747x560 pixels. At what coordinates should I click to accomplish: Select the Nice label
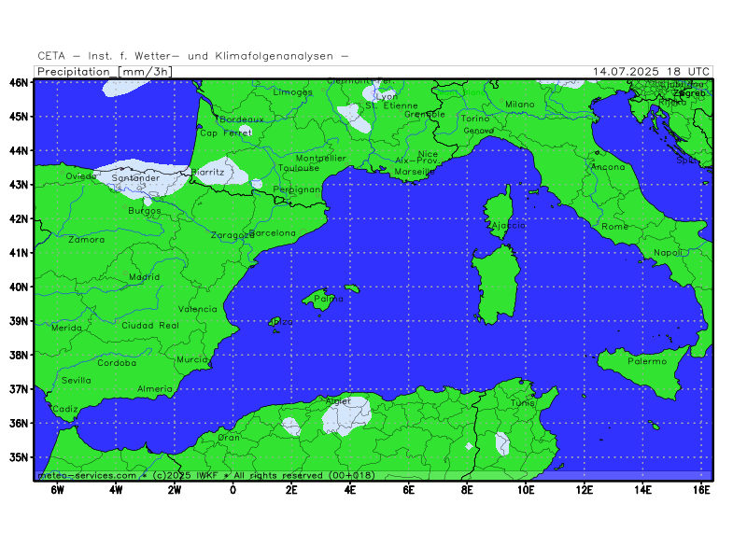point(428,154)
